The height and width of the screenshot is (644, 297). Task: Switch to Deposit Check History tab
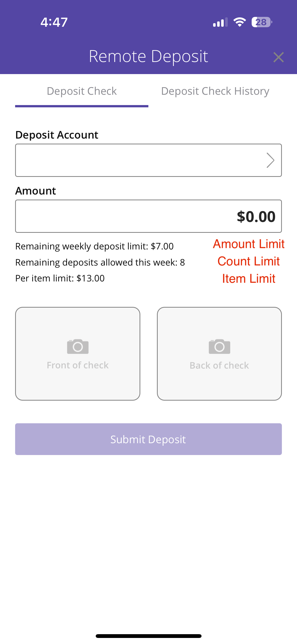point(215,91)
